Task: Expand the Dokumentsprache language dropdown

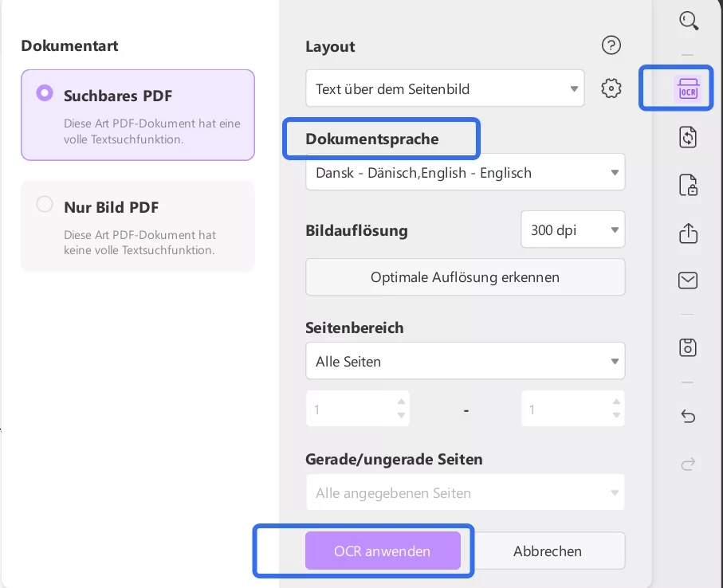Action: pyautogui.click(x=465, y=172)
